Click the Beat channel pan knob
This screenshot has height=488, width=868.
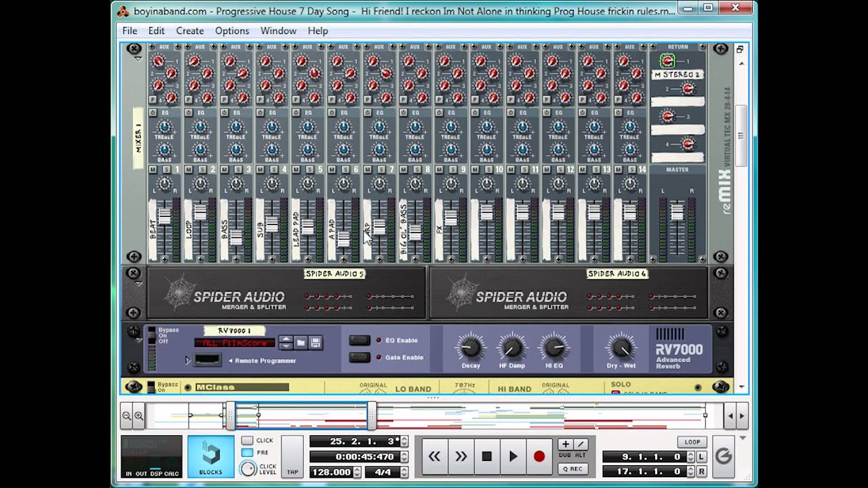pyautogui.click(x=165, y=184)
